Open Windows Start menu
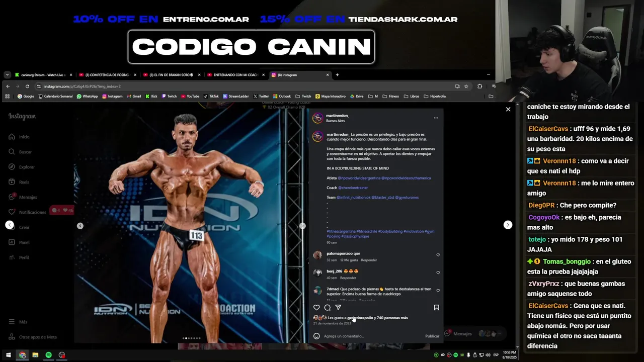 [8, 355]
